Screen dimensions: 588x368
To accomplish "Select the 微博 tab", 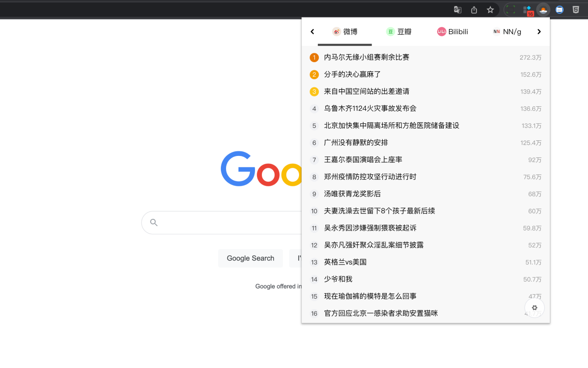I will point(345,32).
